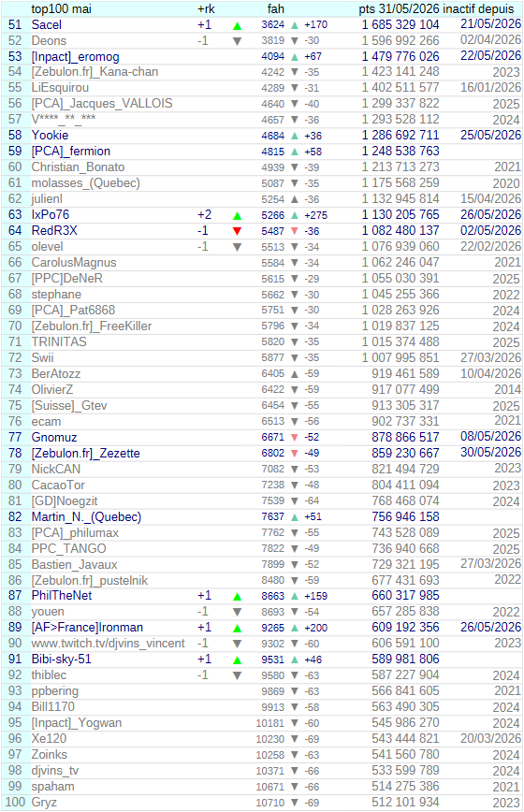Click the '+rk' column header
The width and height of the screenshot is (524, 812).
(206, 8)
